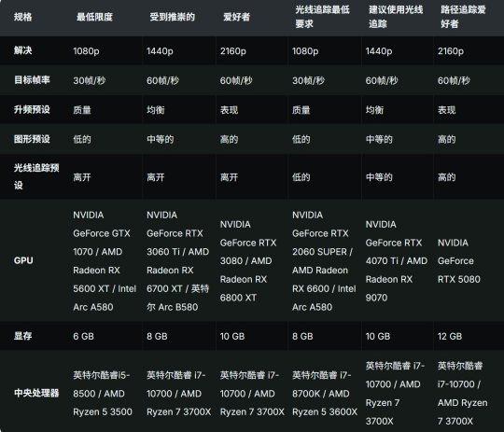Select the 最低限度 column header
The image size is (504, 432).
click(94, 17)
